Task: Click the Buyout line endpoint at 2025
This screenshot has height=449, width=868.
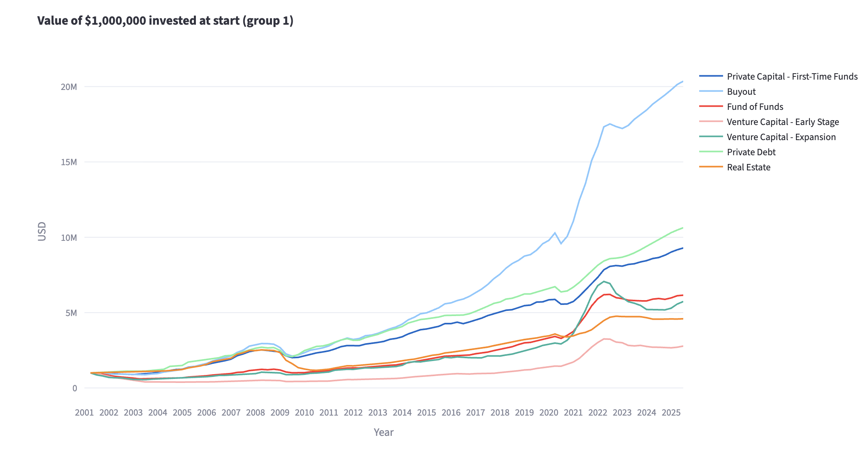Action: (682, 82)
